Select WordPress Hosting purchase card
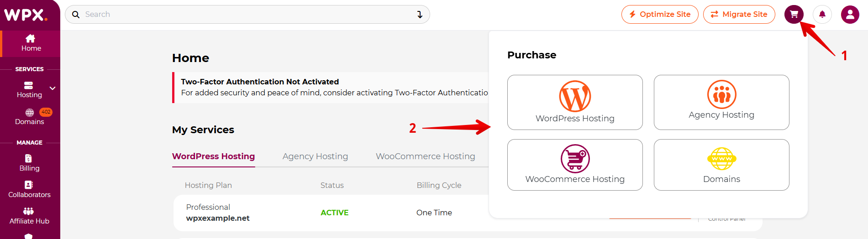Screen dimensions: 868x239 pos(575,102)
